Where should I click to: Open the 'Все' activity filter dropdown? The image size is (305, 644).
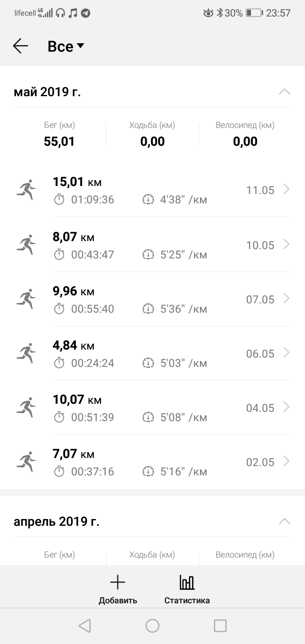(x=66, y=46)
